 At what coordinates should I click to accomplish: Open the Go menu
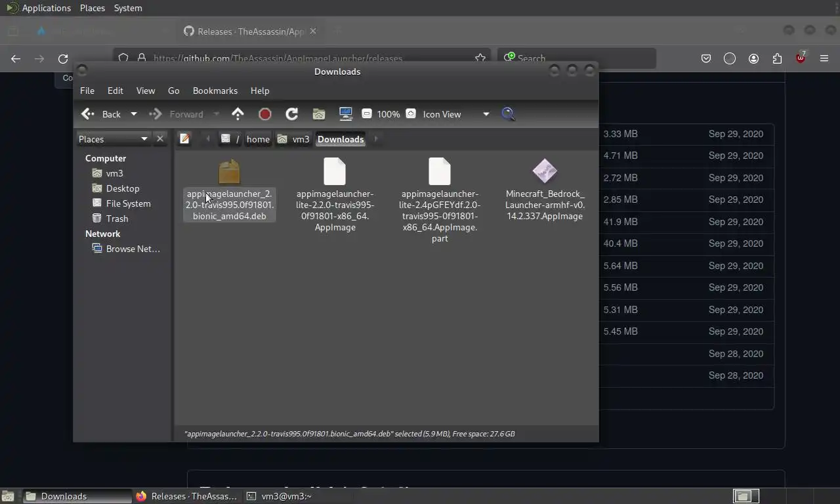tap(173, 91)
